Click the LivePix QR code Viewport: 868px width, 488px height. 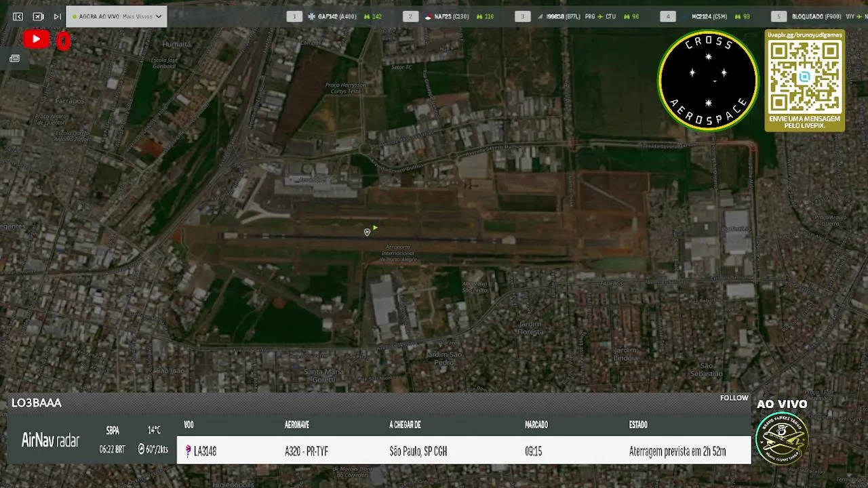(x=805, y=77)
